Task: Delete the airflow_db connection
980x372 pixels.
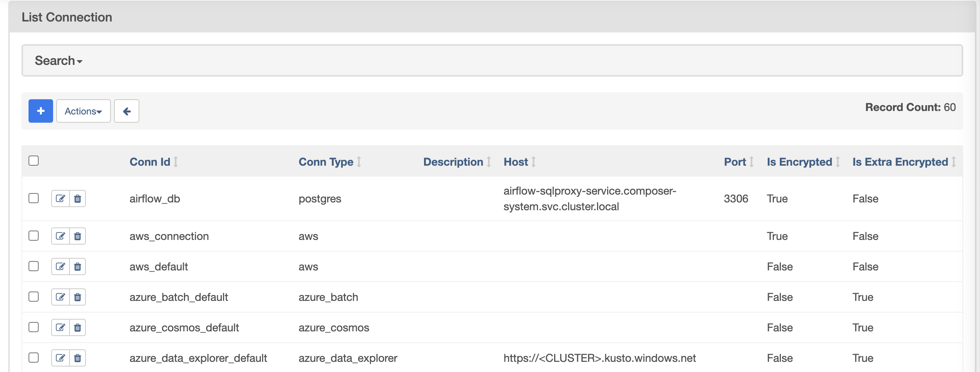Action: [78, 199]
